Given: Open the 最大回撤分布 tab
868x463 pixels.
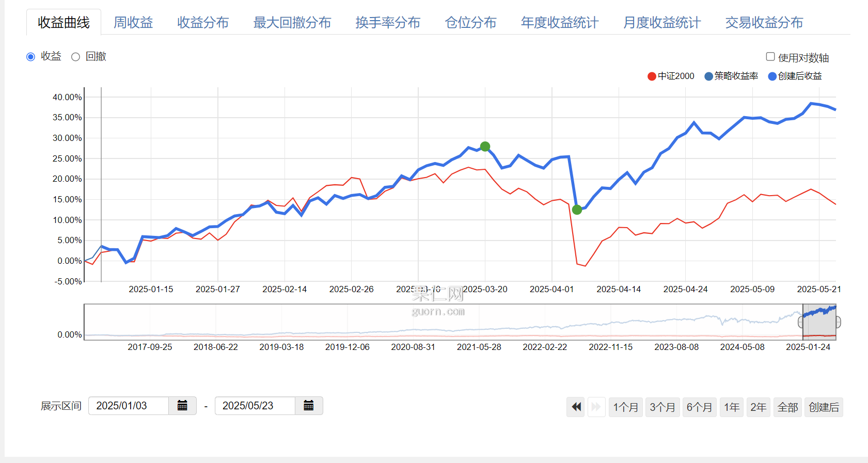Looking at the screenshot, I should click(292, 22).
